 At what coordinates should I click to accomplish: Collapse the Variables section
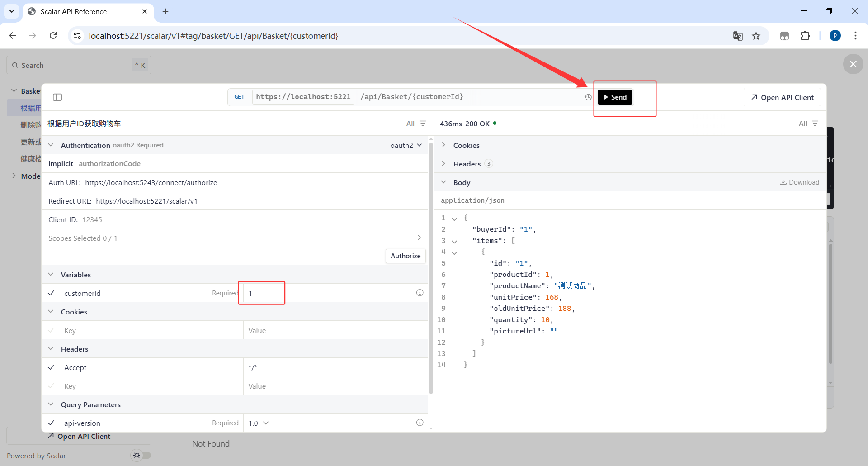(x=51, y=275)
